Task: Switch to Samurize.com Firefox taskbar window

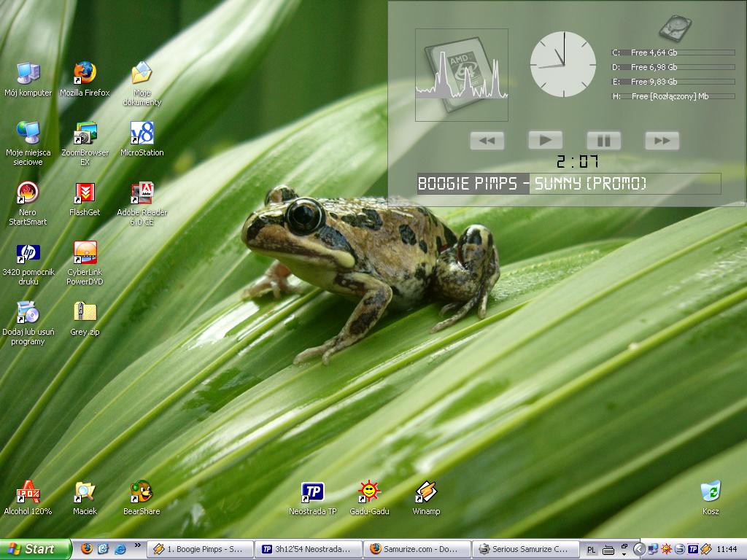Action: (x=417, y=549)
